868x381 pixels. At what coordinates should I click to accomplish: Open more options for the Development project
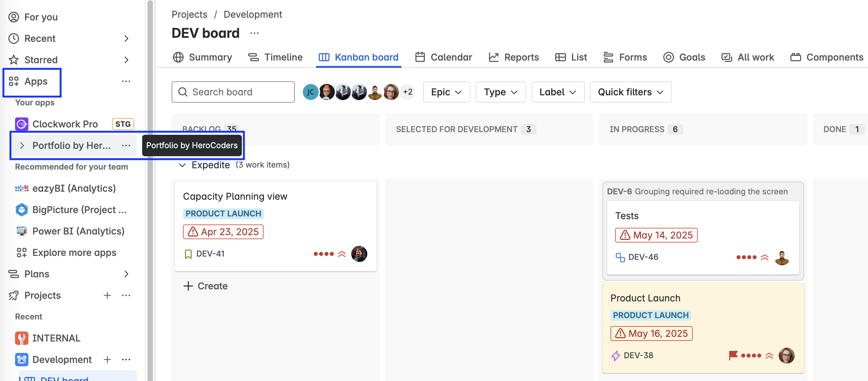pos(126,360)
